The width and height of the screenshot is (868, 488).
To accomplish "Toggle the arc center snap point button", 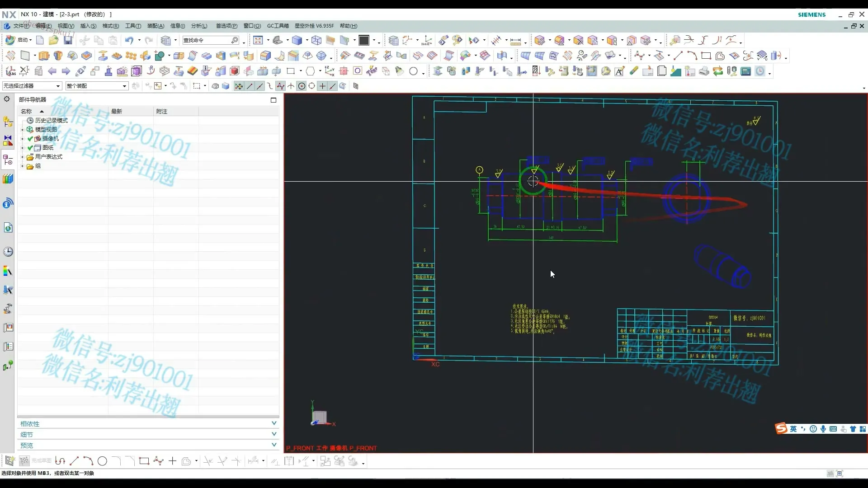I will click(302, 86).
